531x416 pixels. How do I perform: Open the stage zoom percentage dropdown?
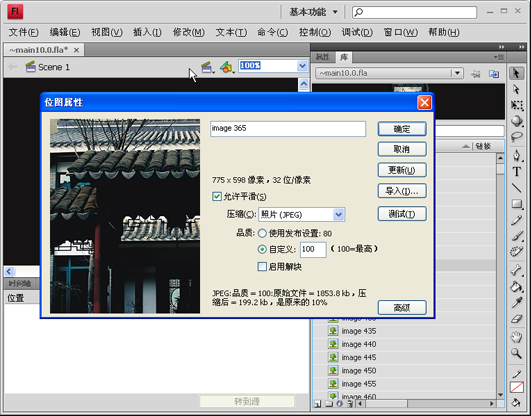tap(302, 66)
